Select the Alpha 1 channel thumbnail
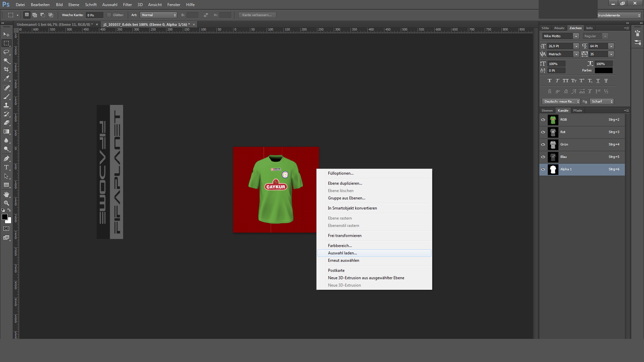644x362 pixels. pyautogui.click(x=553, y=169)
